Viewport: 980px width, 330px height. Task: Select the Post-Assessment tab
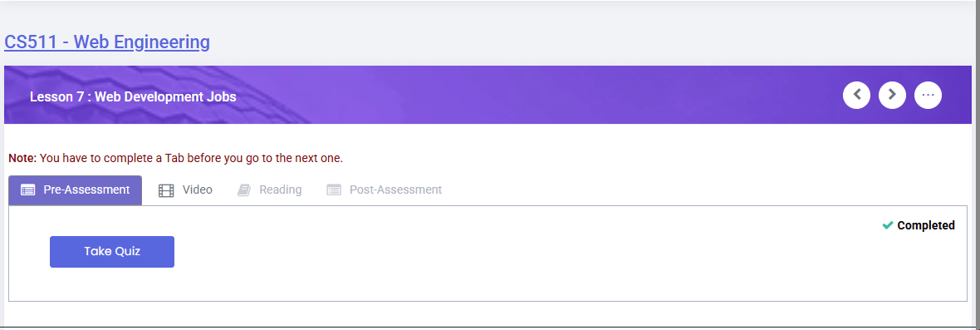pyautogui.click(x=385, y=190)
